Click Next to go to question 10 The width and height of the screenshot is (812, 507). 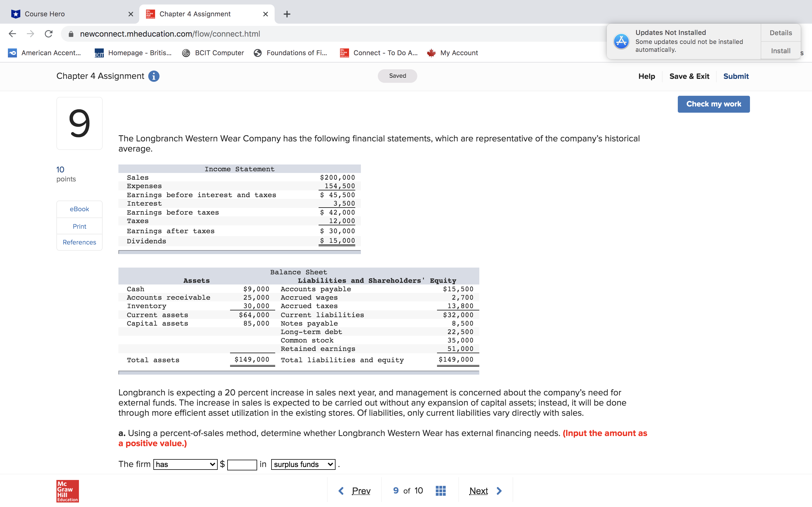478,490
